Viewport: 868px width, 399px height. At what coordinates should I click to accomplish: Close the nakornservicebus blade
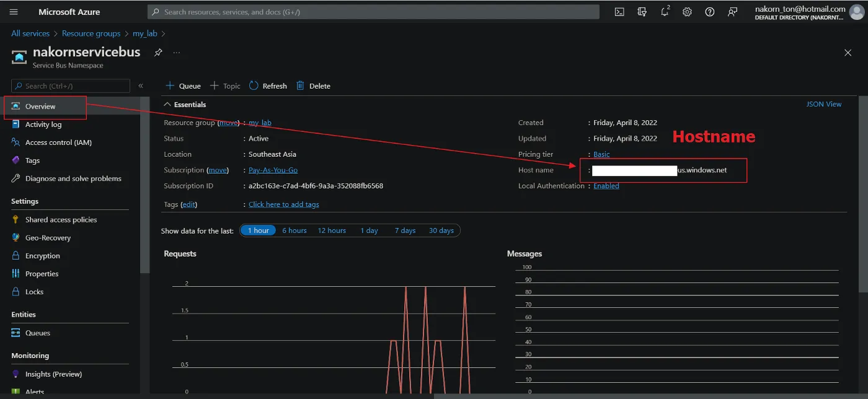[x=848, y=53]
